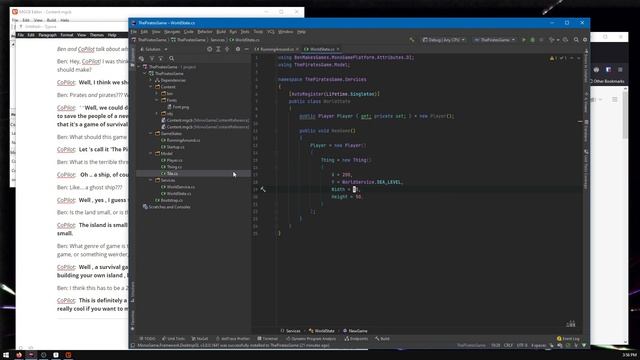Open the Debug | Any CPU configuration dropdown
The width and height of the screenshot is (640, 360).
pyautogui.click(x=444, y=40)
